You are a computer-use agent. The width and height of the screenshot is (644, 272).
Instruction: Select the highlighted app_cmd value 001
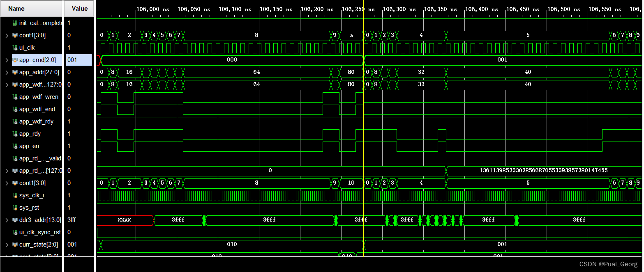pos(78,60)
